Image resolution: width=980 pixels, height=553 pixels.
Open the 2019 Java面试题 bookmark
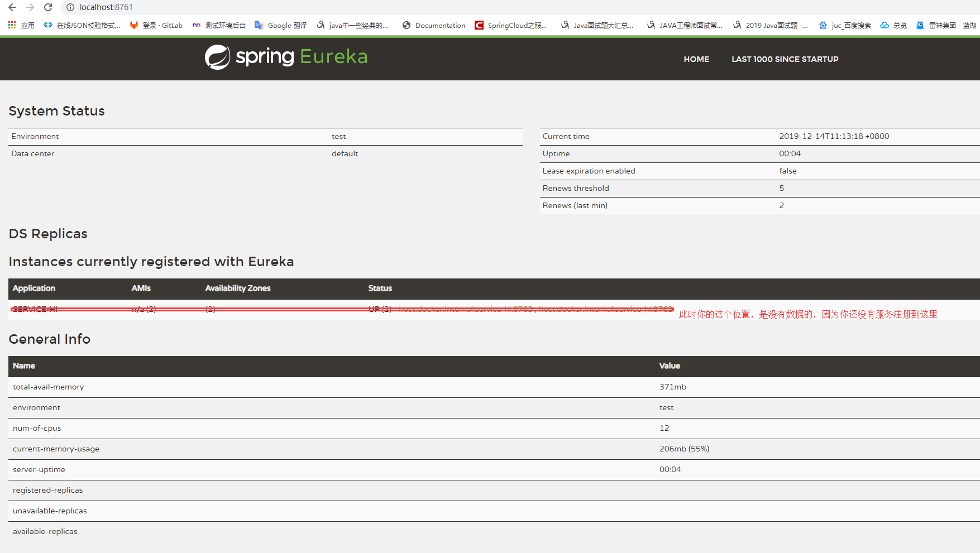point(771,25)
